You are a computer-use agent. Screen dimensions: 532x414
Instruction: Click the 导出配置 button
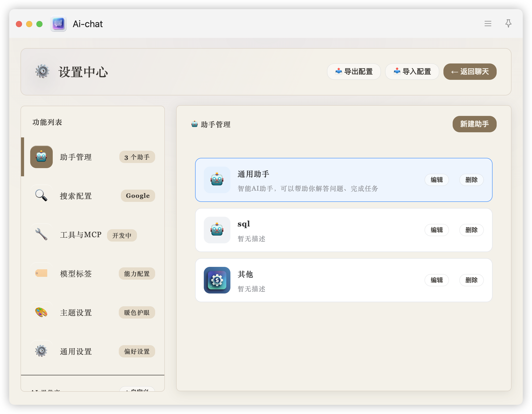click(354, 72)
